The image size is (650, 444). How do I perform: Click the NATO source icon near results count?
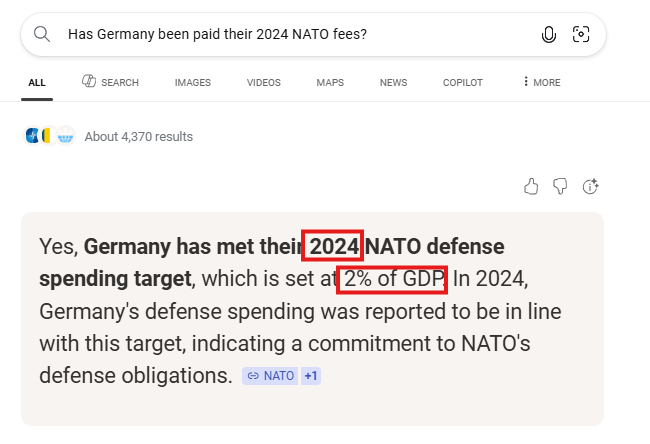pos(31,136)
